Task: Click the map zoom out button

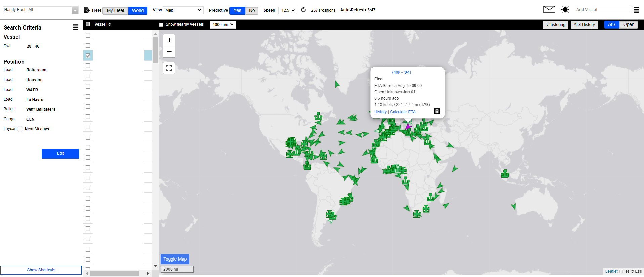Action: pos(169,52)
